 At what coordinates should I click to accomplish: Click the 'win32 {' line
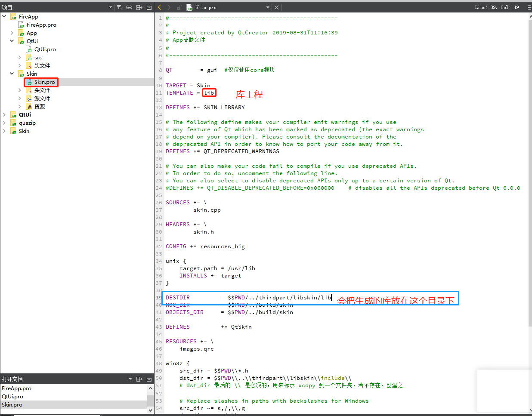[x=178, y=364]
